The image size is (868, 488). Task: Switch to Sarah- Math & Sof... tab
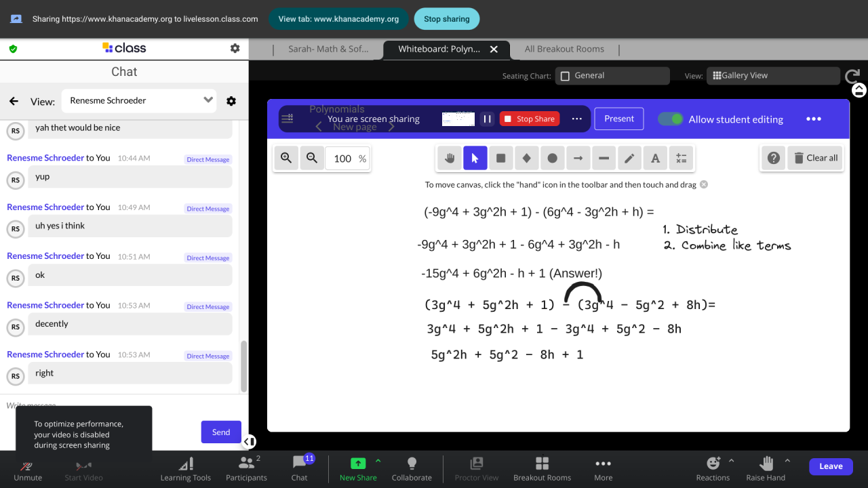click(328, 49)
